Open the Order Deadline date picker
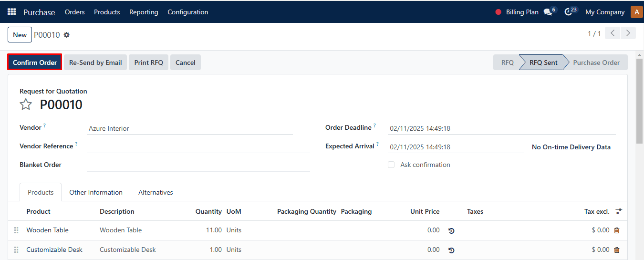 point(502,128)
